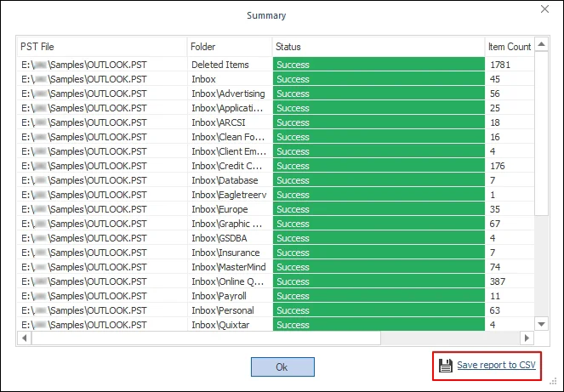564x392 pixels.
Task: Click the Success status of Deleted Items row
Action: (x=379, y=65)
